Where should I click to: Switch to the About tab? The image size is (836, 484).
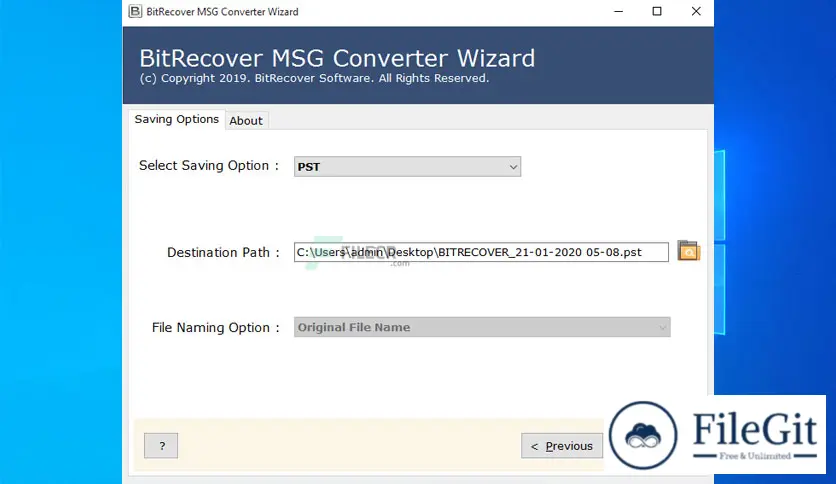click(246, 120)
